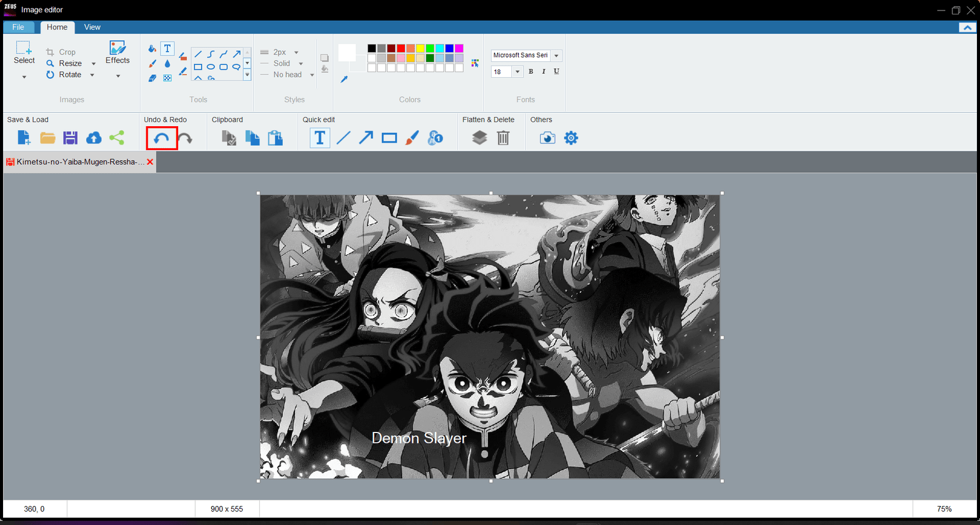980x525 pixels.
Task: Create a new image file in Save & Load
Action: click(24, 138)
